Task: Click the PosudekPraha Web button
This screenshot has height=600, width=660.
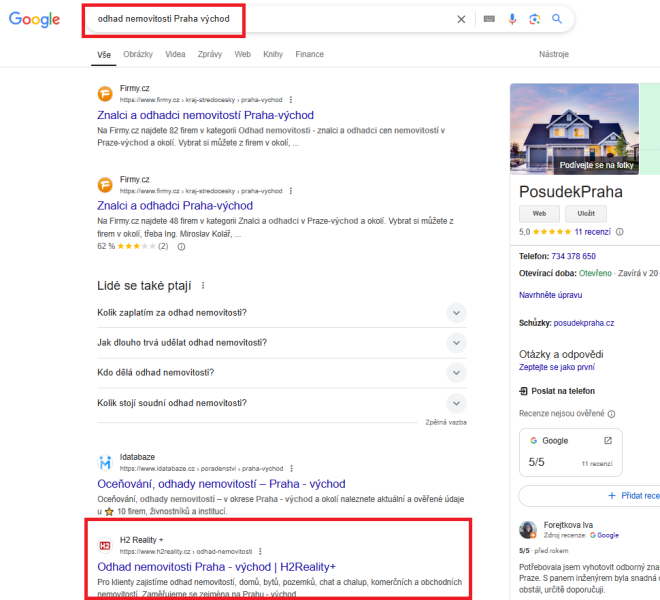Action: [539, 213]
